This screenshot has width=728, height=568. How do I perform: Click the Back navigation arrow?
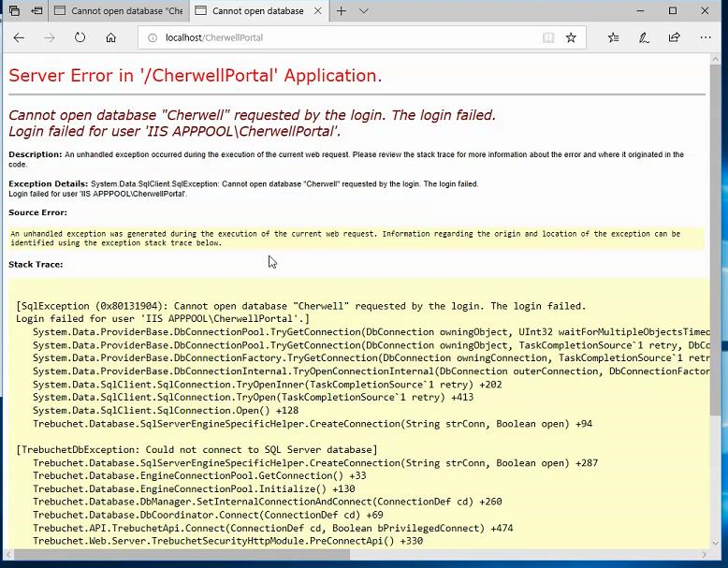click(x=19, y=37)
